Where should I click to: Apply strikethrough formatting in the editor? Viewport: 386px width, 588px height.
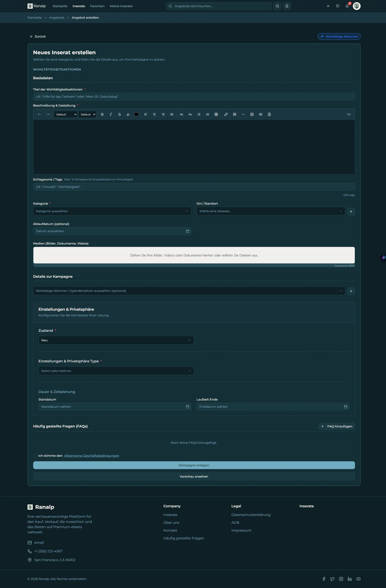coord(119,114)
